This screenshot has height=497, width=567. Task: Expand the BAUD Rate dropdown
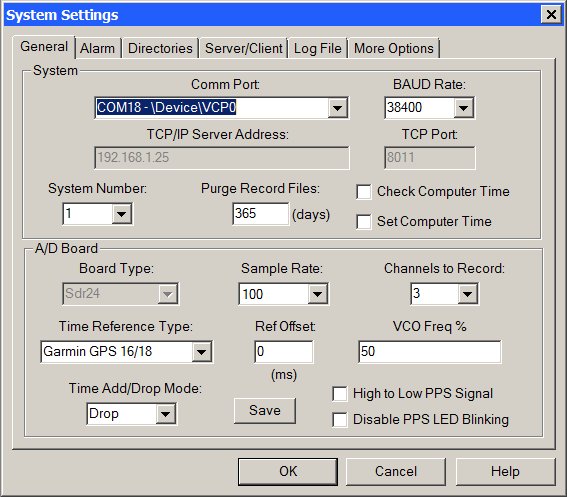coord(463,107)
